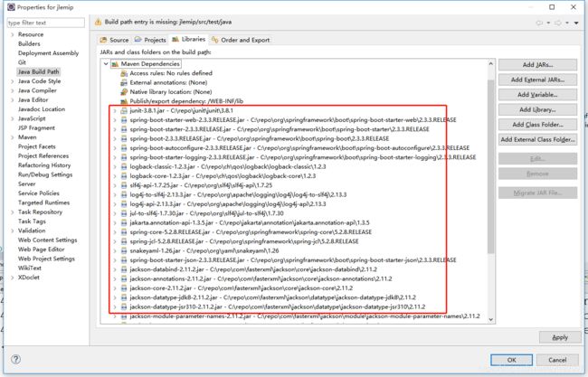Click the Native library location icon
The width and height of the screenshot is (588, 377).
click(124, 92)
